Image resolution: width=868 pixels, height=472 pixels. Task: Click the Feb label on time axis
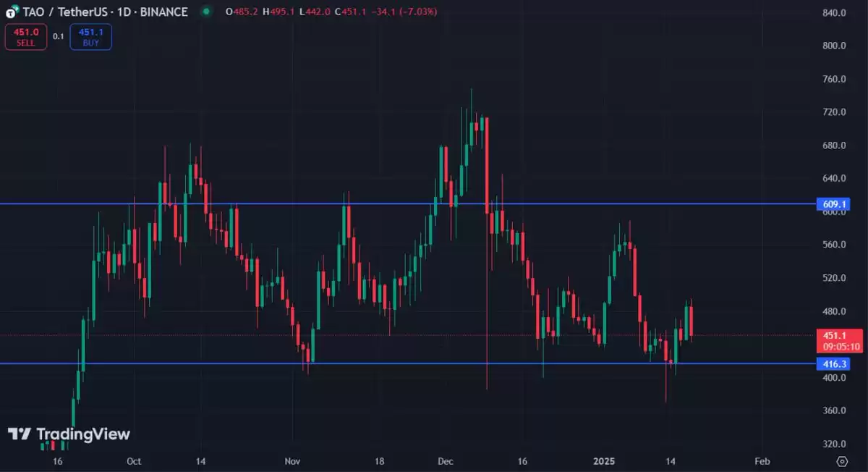pyautogui.click(x=762, y=461)
